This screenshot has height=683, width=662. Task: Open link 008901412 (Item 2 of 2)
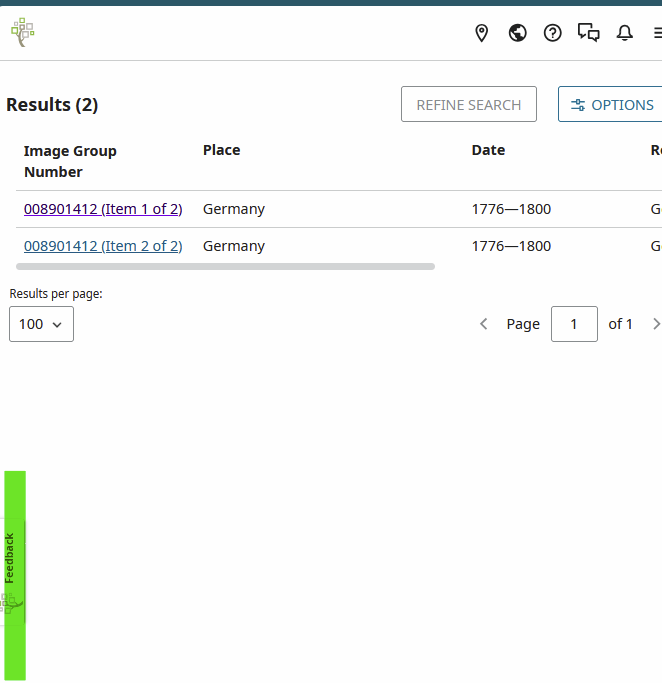click(103, 246)
